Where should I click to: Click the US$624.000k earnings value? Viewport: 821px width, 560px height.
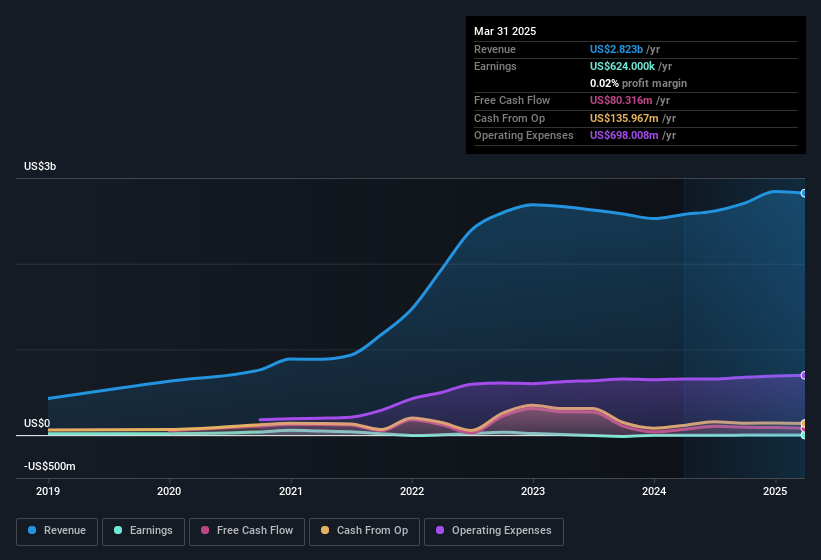pos(622,66)
